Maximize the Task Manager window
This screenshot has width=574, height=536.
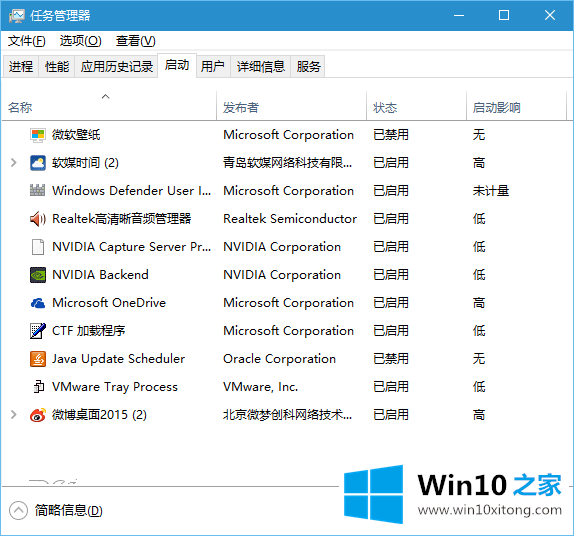tap(504, 15)
